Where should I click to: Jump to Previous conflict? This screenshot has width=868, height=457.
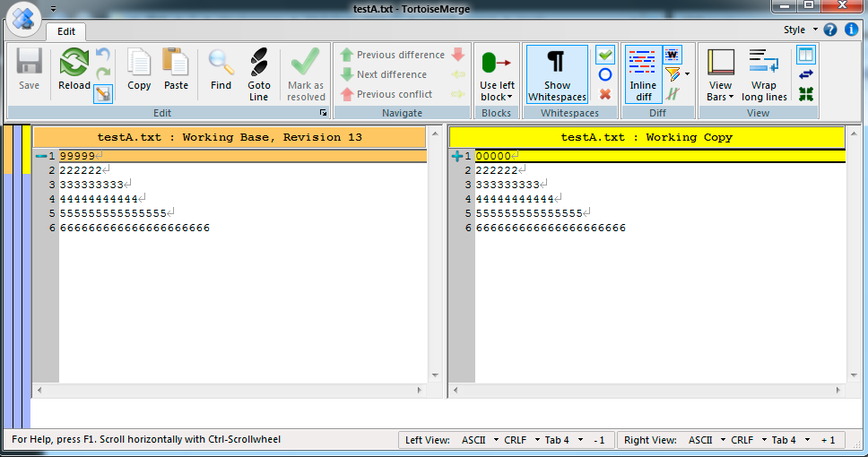(386, 94)
